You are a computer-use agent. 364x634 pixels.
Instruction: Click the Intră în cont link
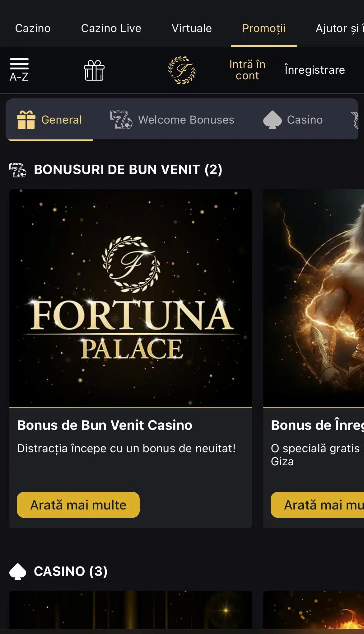(247, 70)
